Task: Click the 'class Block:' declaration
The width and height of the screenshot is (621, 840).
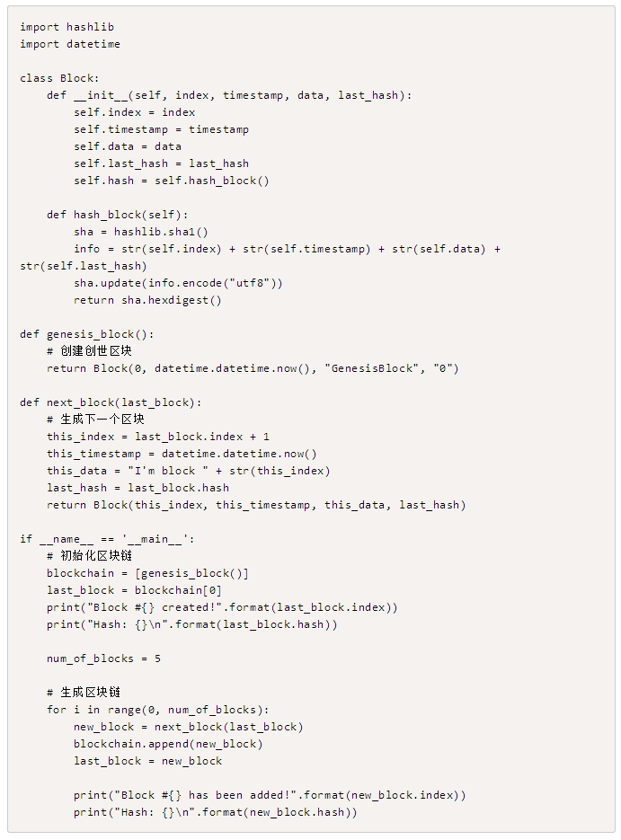Action: pos(59,78)
